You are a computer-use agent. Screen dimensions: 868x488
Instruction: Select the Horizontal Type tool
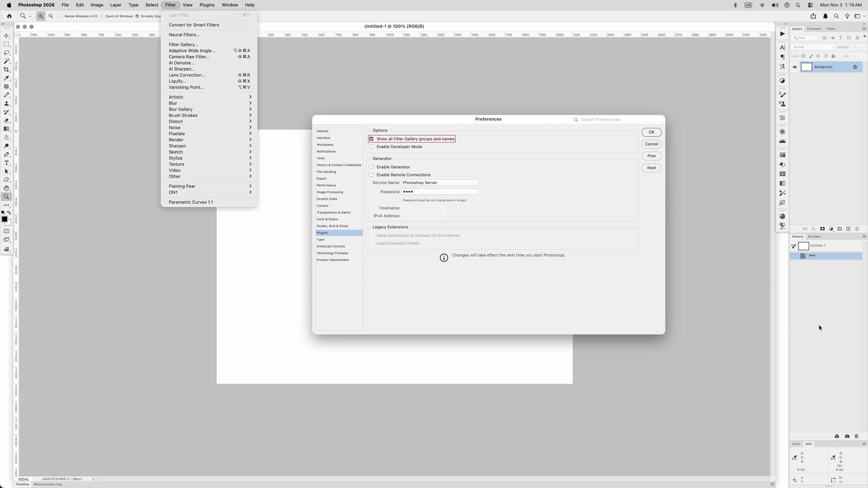click(6, 163)
